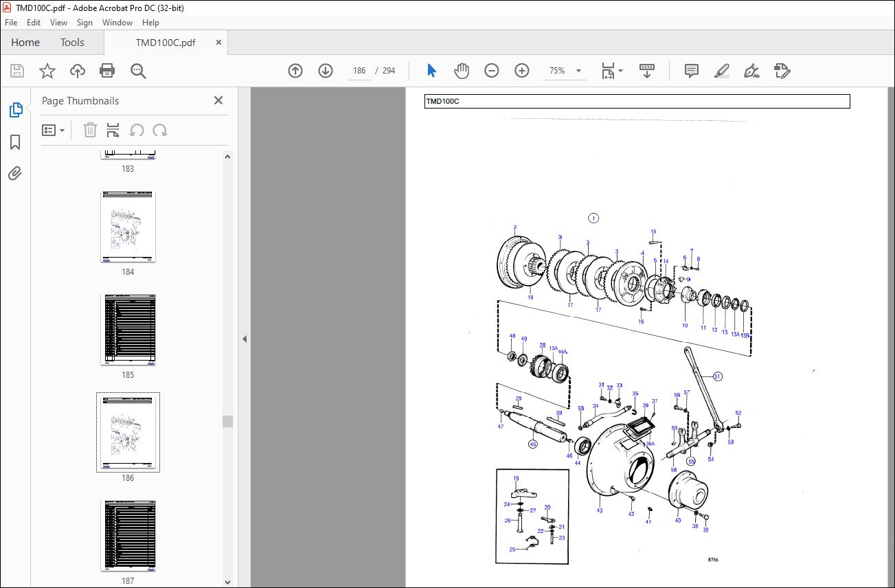Open the fit page options icon
Viewport: 895px width, 588px height.
pos(611,71)
